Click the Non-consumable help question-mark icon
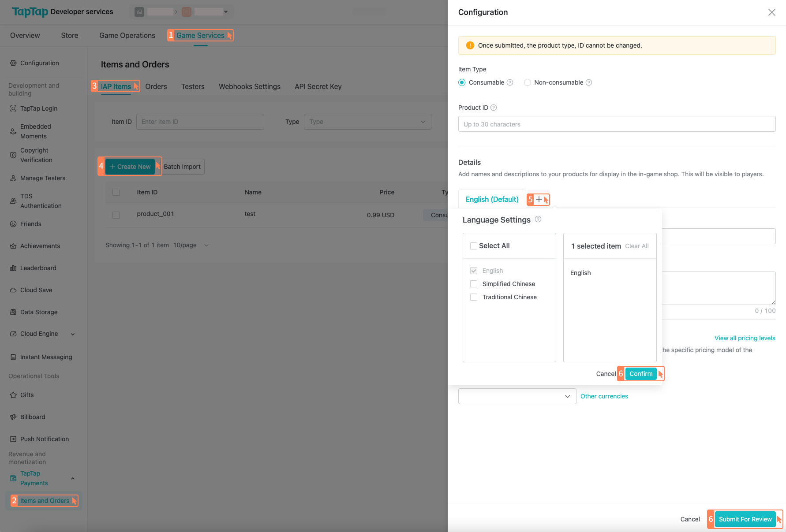The image size is (786, 532). [589, 82]
